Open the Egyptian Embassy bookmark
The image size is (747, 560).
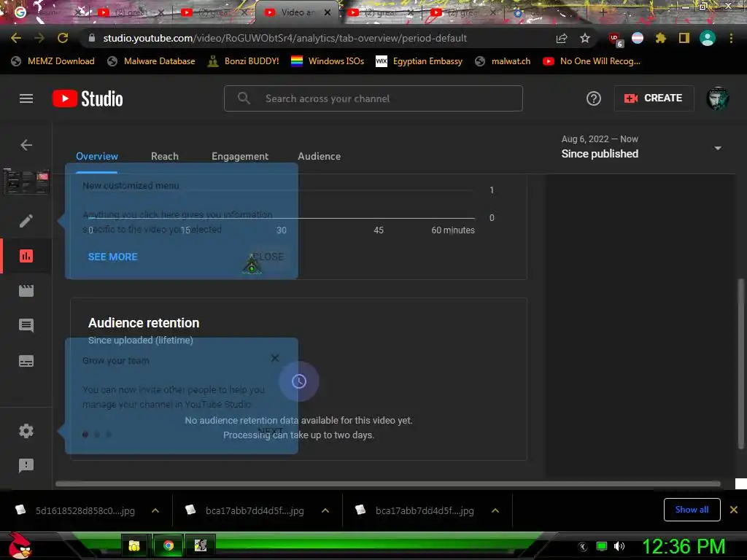click(x=419, y=61)
